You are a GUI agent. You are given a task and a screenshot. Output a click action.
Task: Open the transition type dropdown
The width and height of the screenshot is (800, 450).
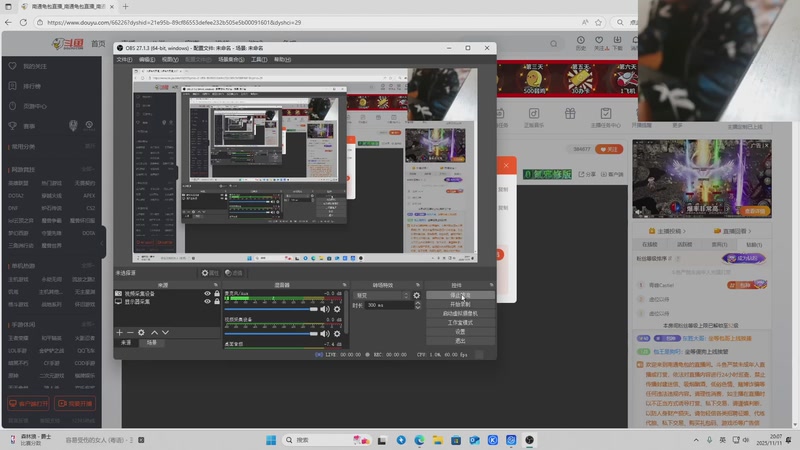click(x=382, y=295)
